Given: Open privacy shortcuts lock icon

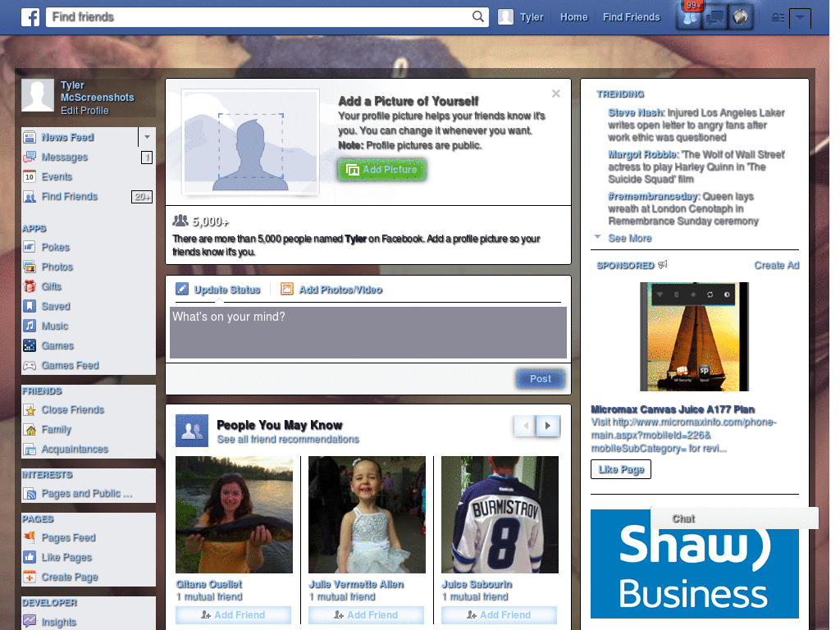Looking at the screenshot, I should 778,18.
